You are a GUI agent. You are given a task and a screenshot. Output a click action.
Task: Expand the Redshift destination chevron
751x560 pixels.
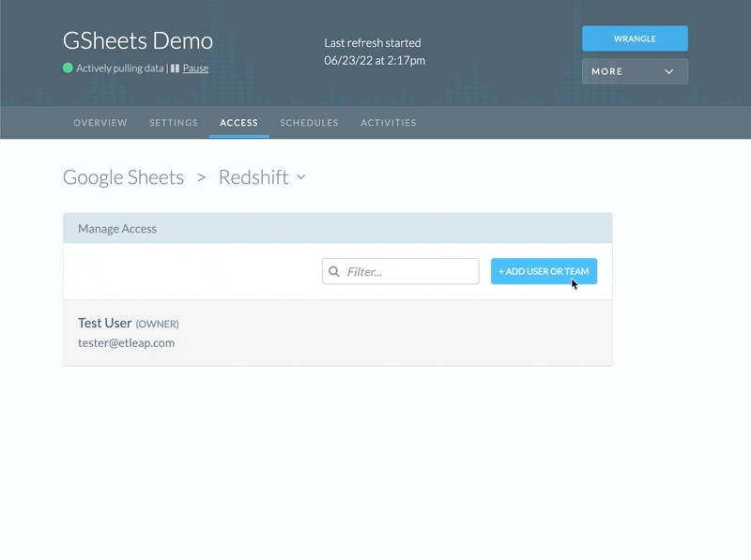point(301,177)
